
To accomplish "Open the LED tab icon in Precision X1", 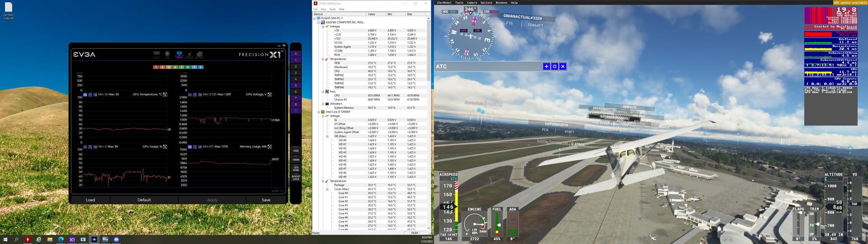I will click(167, 54).
